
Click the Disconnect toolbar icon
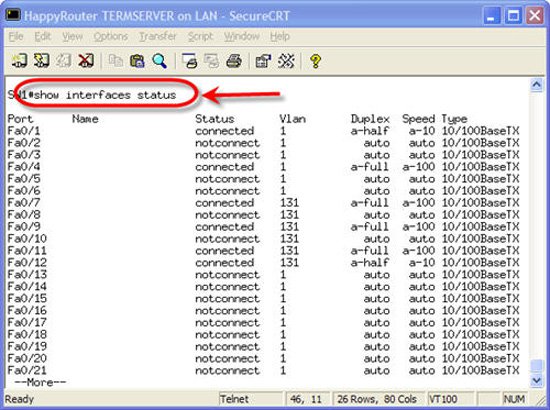86,61
